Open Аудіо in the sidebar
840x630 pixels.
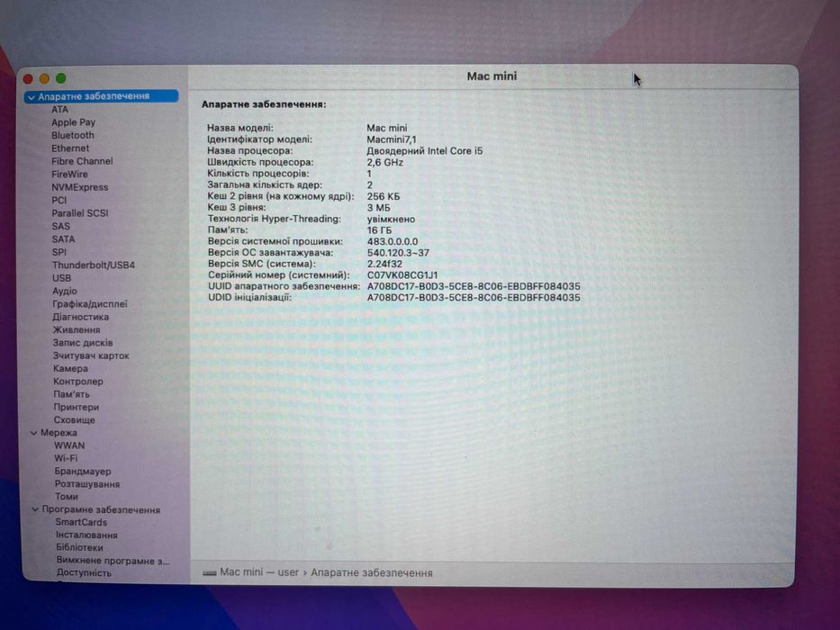tap(65, 291)
